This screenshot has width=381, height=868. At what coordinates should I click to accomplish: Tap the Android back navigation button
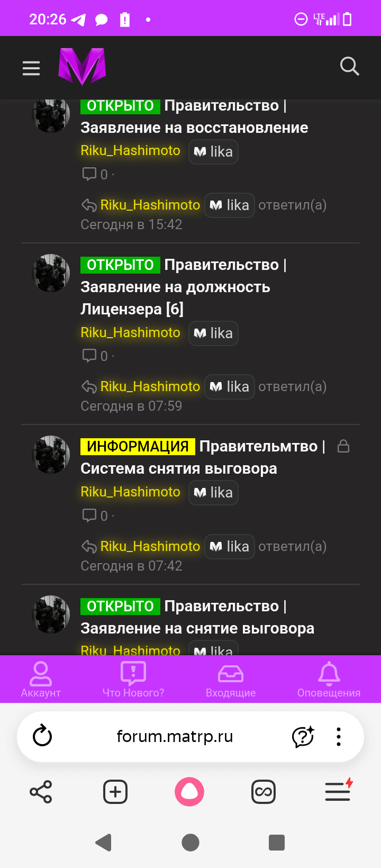pos(104,842)
